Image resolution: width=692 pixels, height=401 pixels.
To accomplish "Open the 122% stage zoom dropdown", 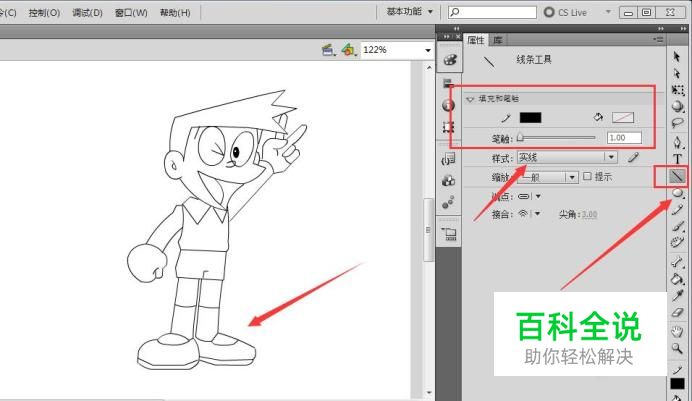I will click(x=427, y=50).
